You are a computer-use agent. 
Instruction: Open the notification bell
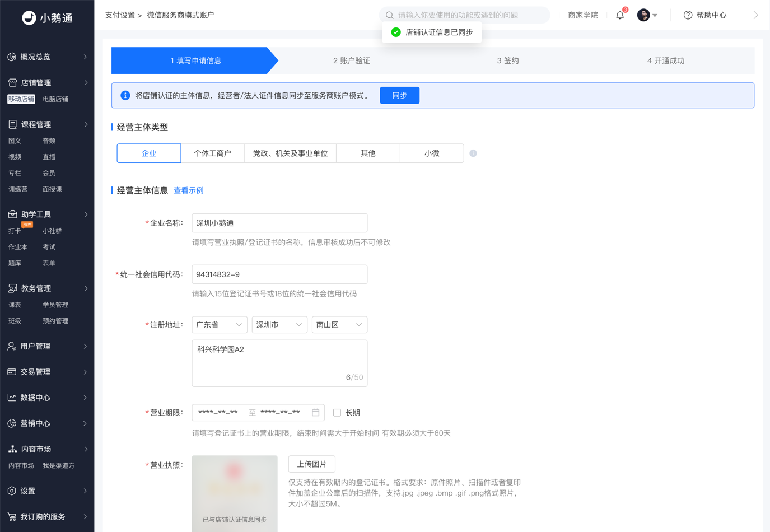tap(620, 15)
